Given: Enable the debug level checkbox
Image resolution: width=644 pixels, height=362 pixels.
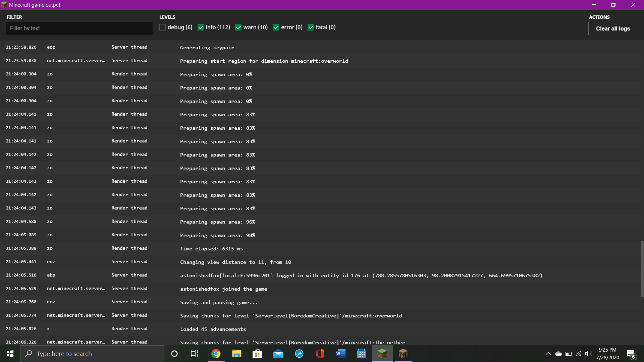Looking at the screenshot, I should click(x=163, y=27).
